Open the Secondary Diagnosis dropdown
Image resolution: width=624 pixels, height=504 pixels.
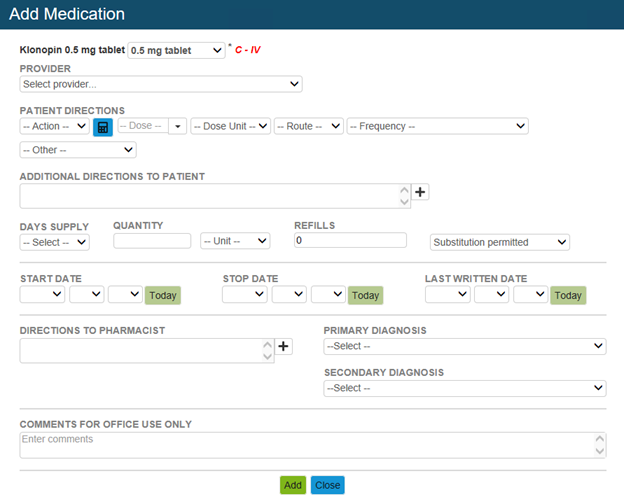(x=464, y=388)
